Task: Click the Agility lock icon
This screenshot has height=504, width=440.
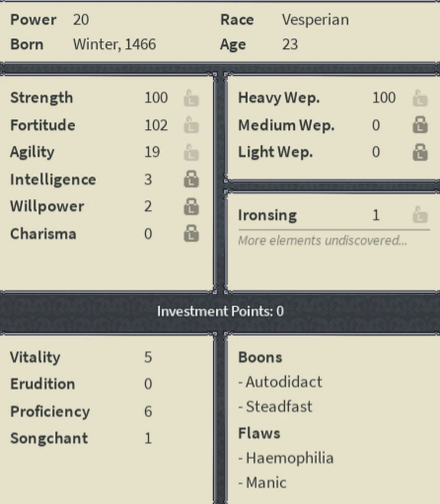Action: (191, 153)
